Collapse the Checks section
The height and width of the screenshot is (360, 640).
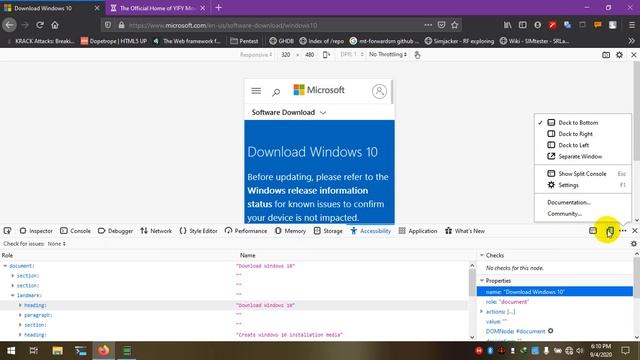click(x=482, y=256)
